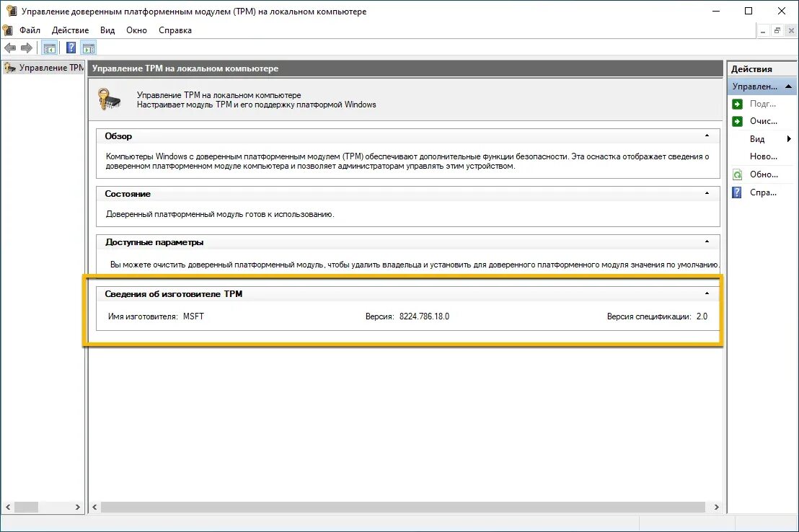Click the tree pane scrollbar thumb
The height and width of the screenshot is (532, 799).
(26, 507)
